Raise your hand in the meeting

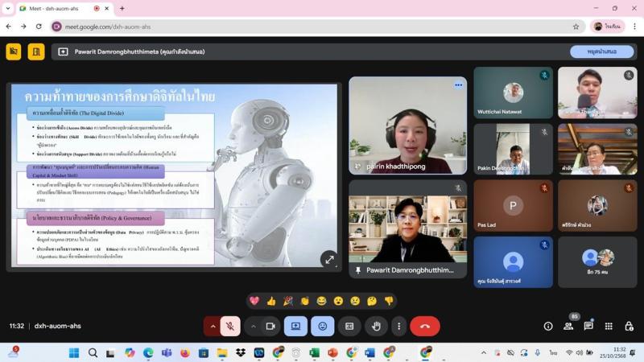376,326
